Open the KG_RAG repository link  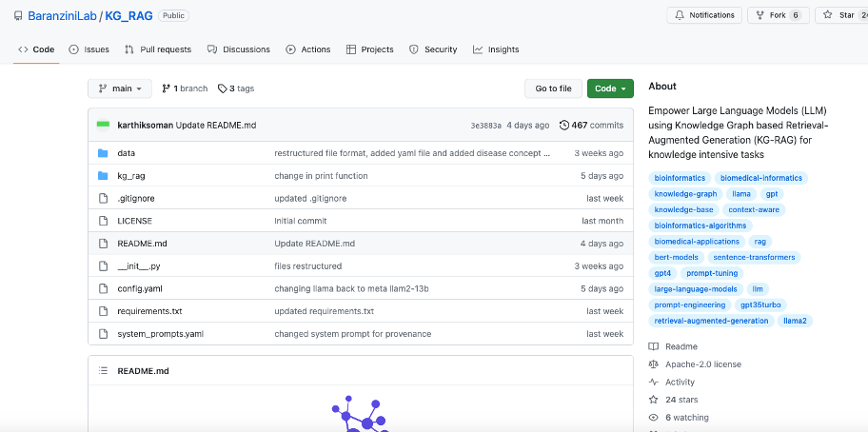pos(128,15)
